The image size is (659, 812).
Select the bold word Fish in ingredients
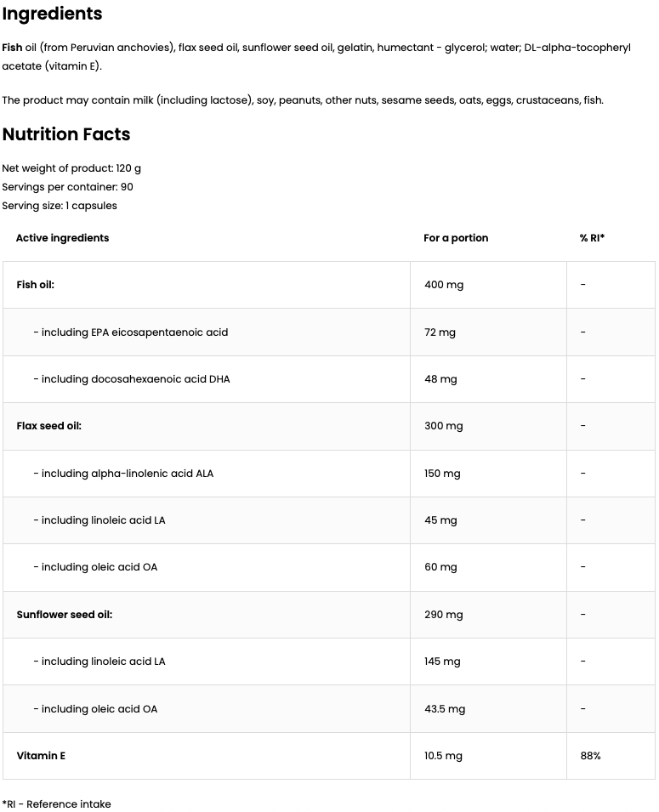[x=13, y=48]
